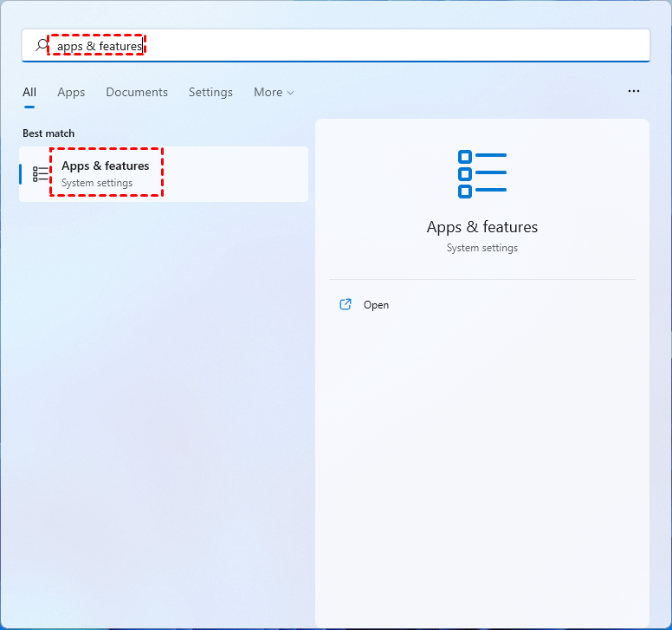Switch to the Apps filter tab
The image size is (672, 630).
71,92
